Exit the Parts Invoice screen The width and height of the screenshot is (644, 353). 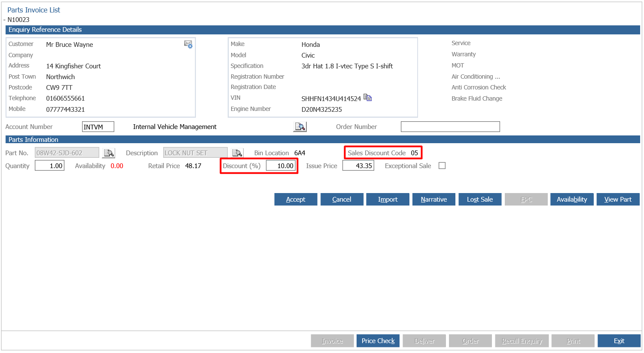pos(619,341)
